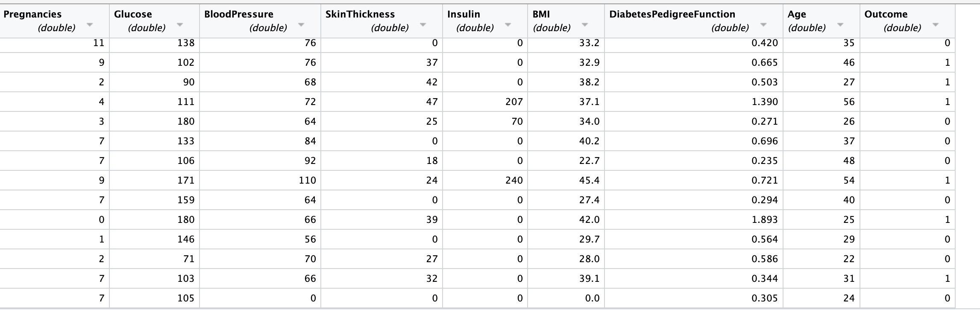Open the Age column dropdown arrow
This screenshot has width=980, height=310.
click(840, 25)
